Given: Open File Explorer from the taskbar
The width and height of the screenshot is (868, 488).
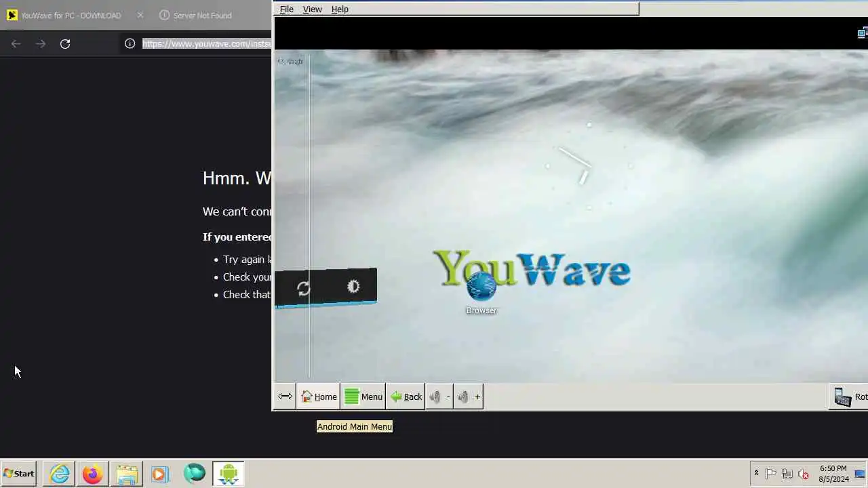Looking at the screenshot, I should [126, 474].
